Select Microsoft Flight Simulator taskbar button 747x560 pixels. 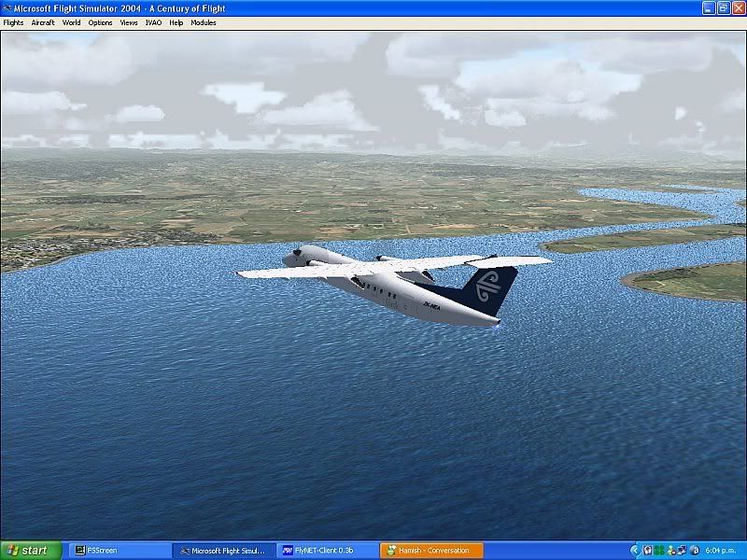point(224,551)
